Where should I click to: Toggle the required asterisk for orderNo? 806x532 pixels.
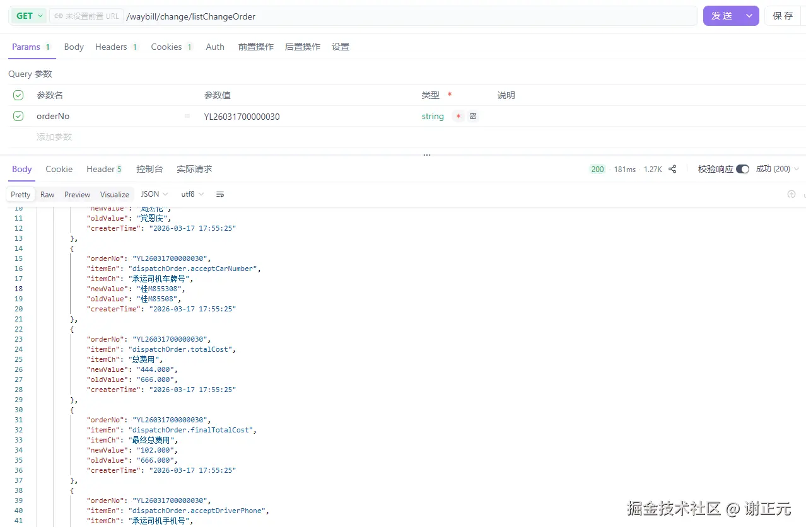(x=458, y=117)
